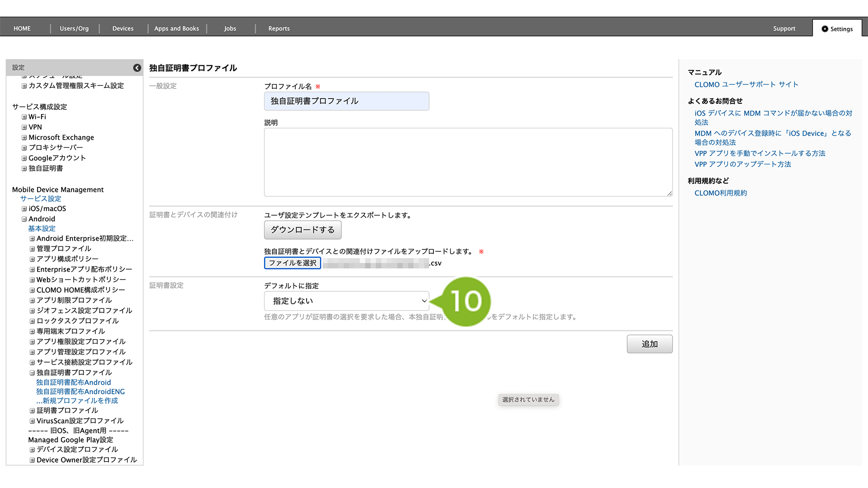Click the ファイルを選択 upload button
Screen dimensions: 868x488
(292, 263)
